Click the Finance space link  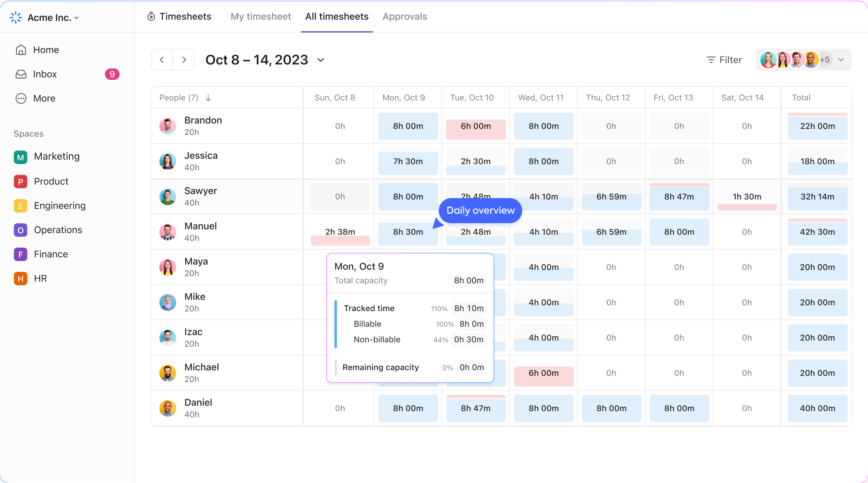tap(51, 254)
